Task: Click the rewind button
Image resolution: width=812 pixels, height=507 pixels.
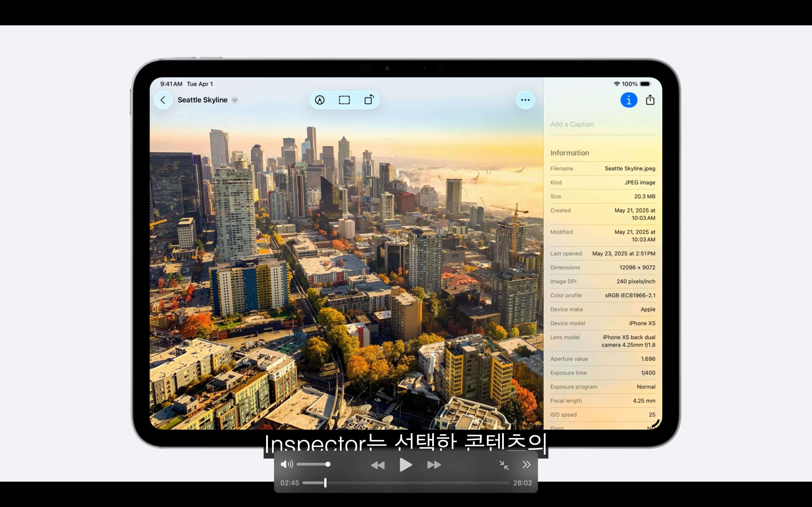Action: pos(378,465)
